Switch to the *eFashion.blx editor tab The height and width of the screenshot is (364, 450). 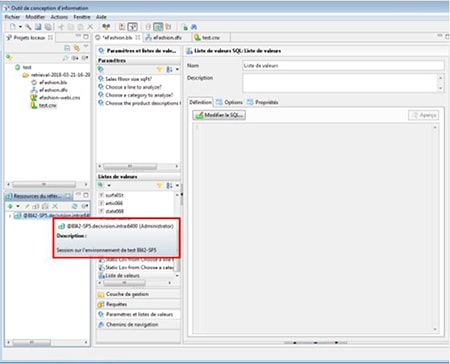116,38
